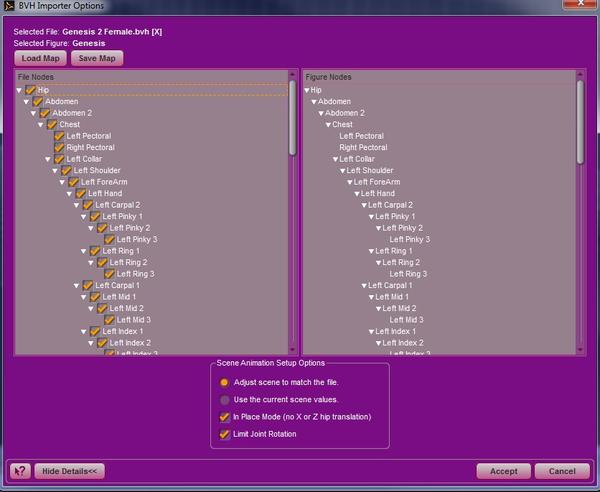This screenshot has width=600, height=492.
Task: Uncheck Left Pectoral file node checkbox
Action: point(59,136)
